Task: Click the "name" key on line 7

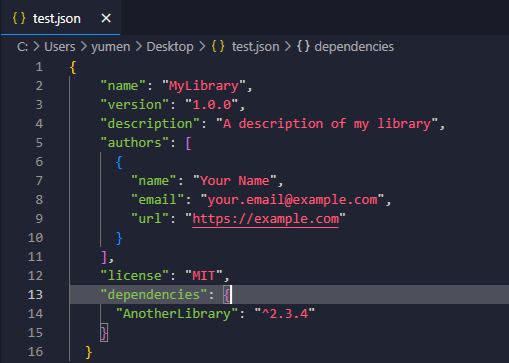Action: pyautogui.click(x=154, y=181)
